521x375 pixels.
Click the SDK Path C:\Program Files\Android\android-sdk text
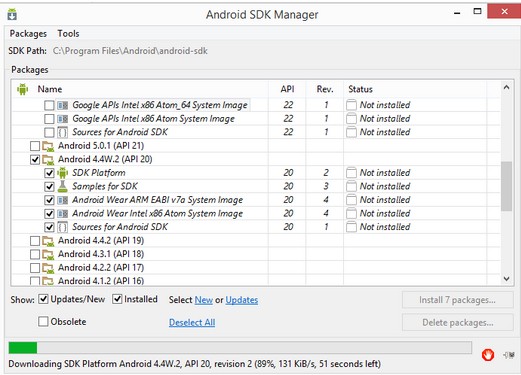click(130, 51)
